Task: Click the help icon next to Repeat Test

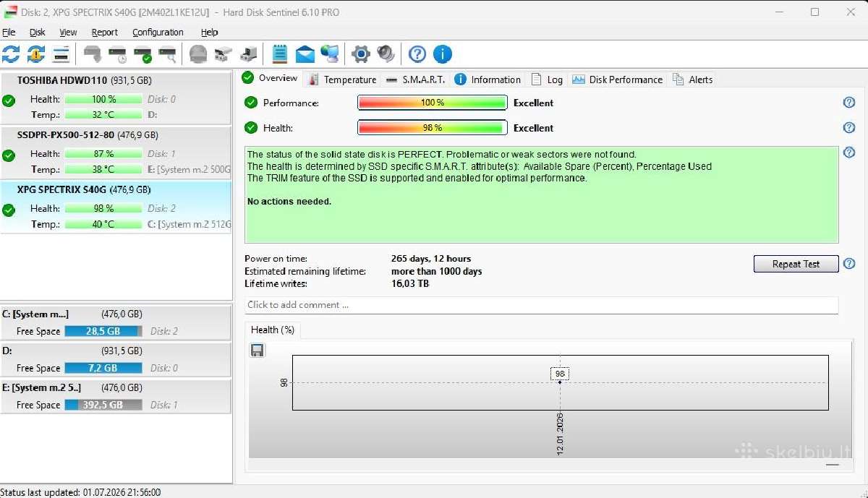Action: (849, 264)
